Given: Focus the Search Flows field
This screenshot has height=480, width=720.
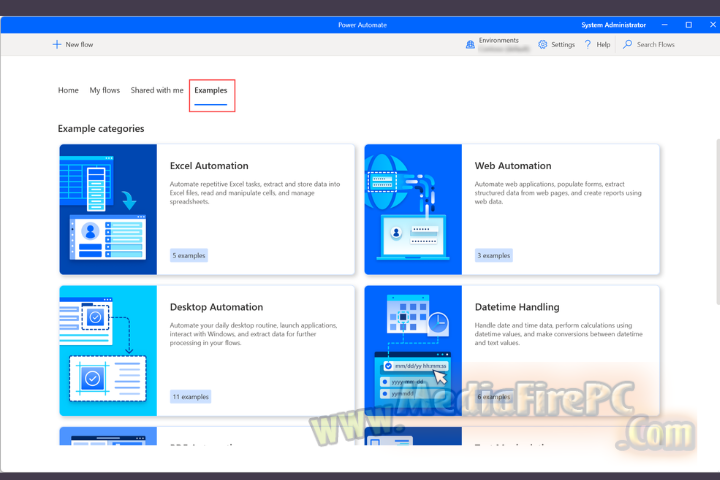Looking at the screenshot, I should pos(655,45).
